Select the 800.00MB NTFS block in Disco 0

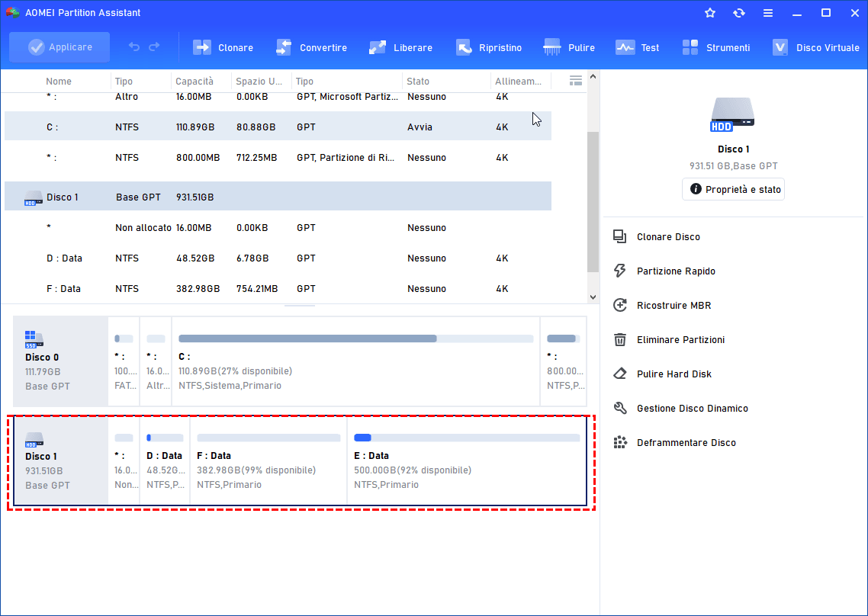564,361
